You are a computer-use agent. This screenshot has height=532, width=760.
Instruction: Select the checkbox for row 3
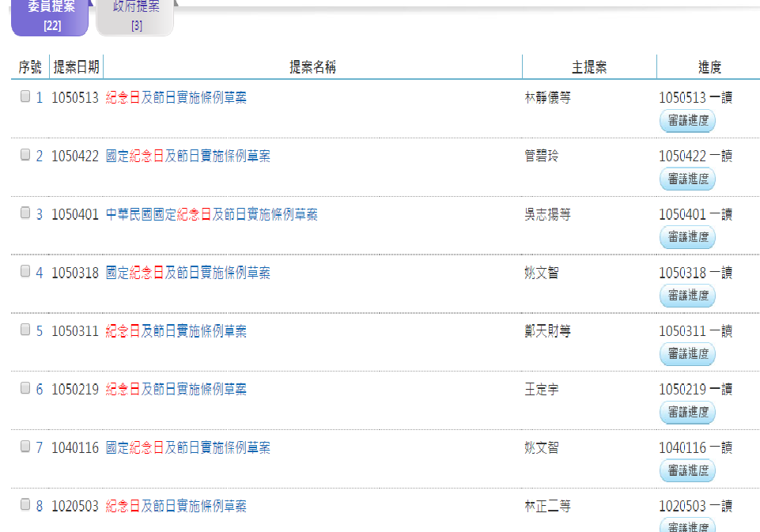click(25, 213)
